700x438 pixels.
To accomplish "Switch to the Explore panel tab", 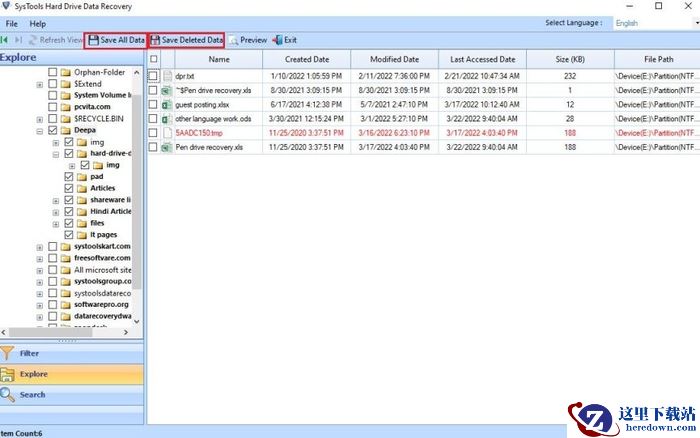I will tap(72, 374).
